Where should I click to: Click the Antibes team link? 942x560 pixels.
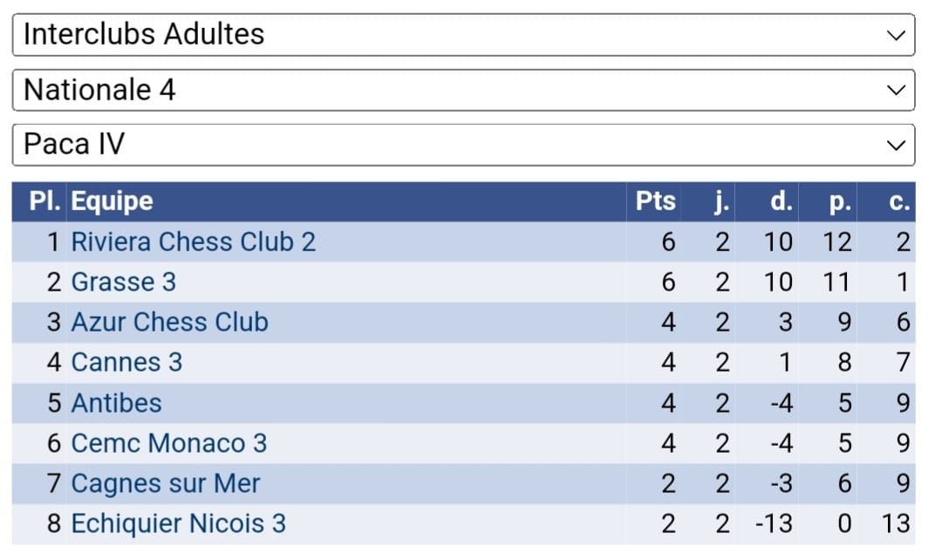point(116,403)
